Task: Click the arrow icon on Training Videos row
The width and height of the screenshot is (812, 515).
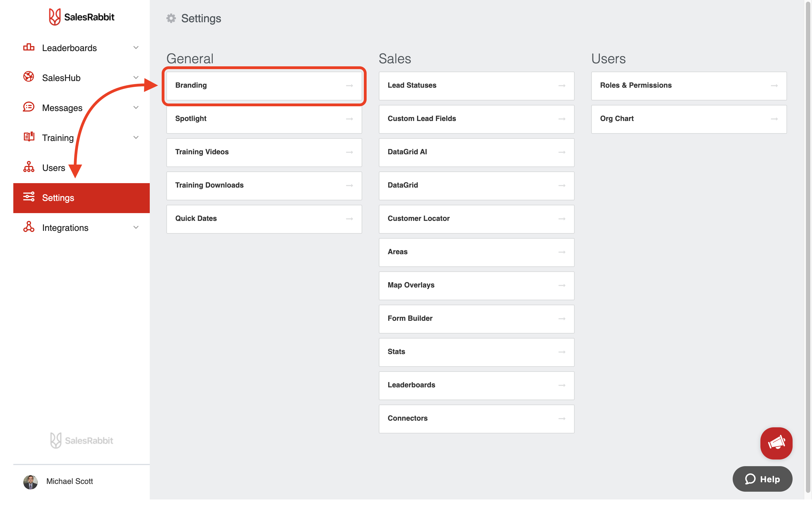Action: click(x=349, y=153)
